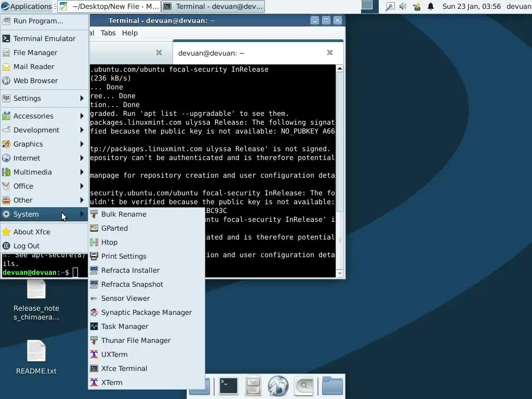Launch Refracta Snapshot
Screen dimensions: 532x399
pyautogui.click(x=146, y=284)
